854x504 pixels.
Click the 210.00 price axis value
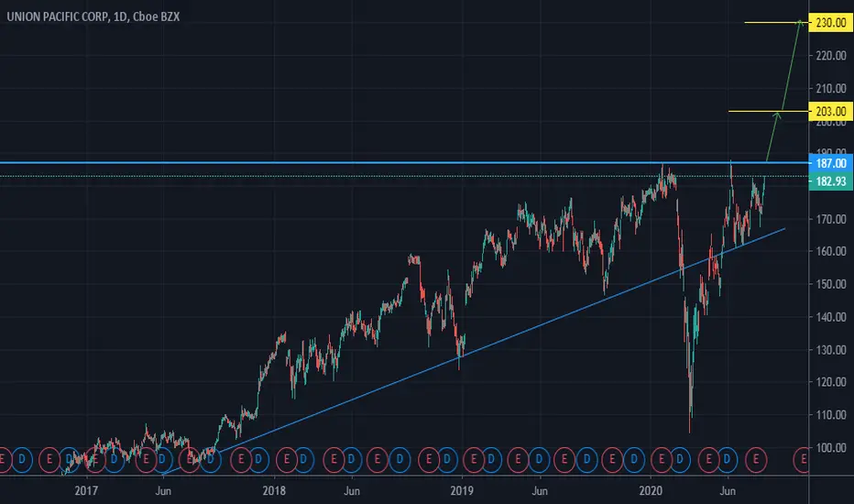830,88
